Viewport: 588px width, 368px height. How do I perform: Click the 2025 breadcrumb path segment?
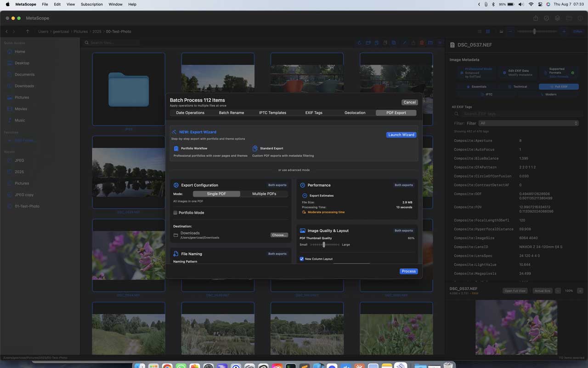[x=96, y=32]
